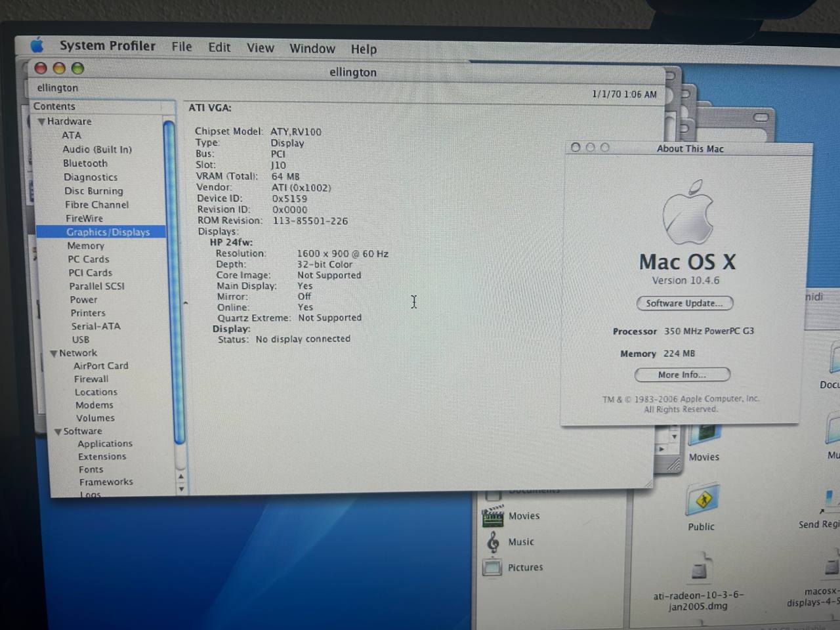Open Music icon in Finder sidebar
Screen dimensions: 840x630
[x=493, y=542]
